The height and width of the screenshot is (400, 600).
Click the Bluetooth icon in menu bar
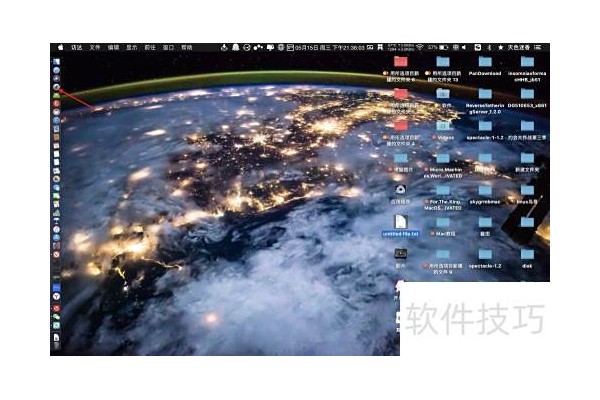click(x=489, y=47)
